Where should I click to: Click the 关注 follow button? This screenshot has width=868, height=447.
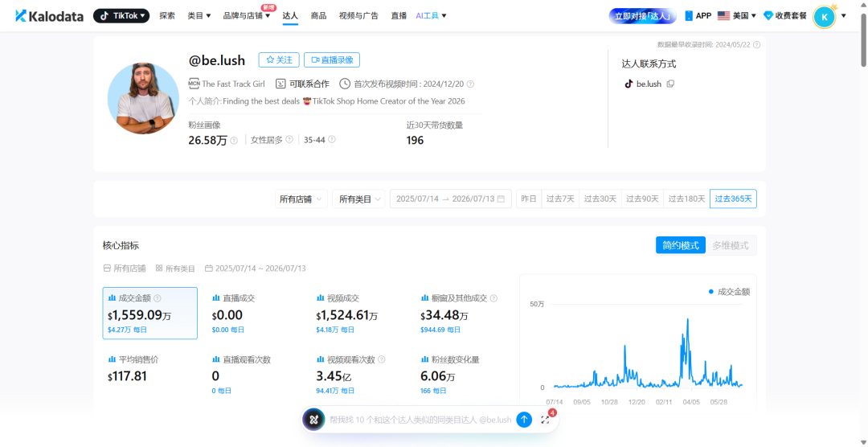click(279, 59)
